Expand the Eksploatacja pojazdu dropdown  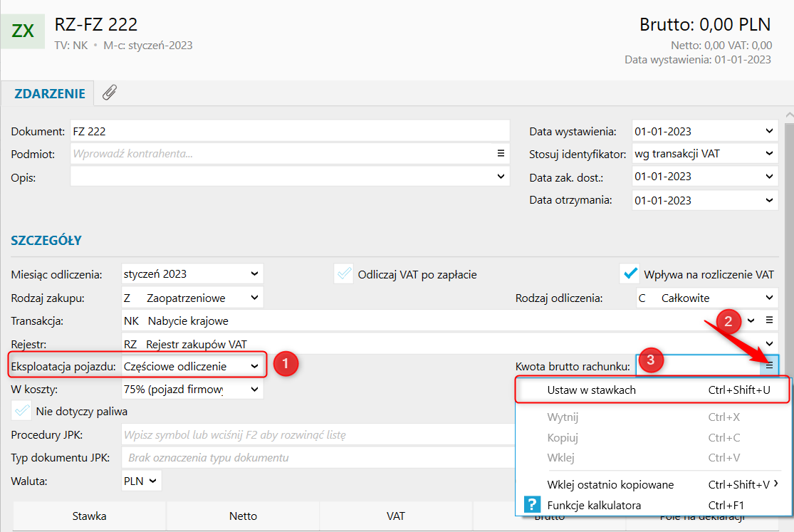click(254, 366)
